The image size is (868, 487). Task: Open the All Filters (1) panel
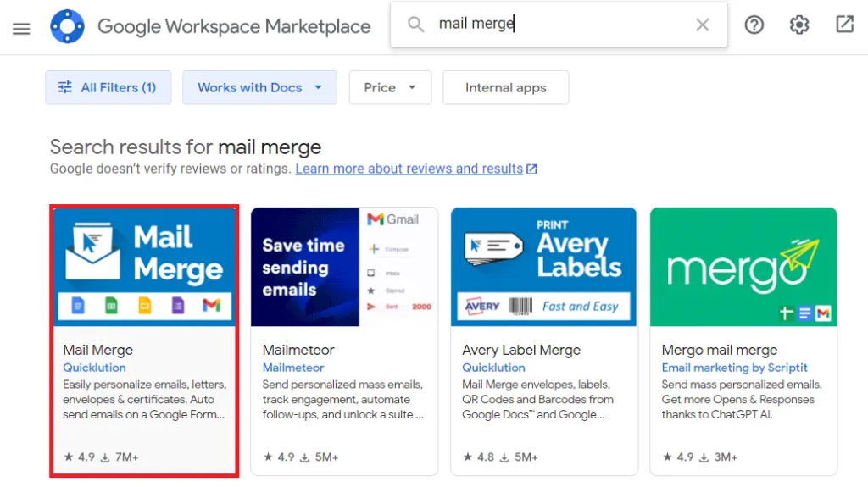coord(108,87)
